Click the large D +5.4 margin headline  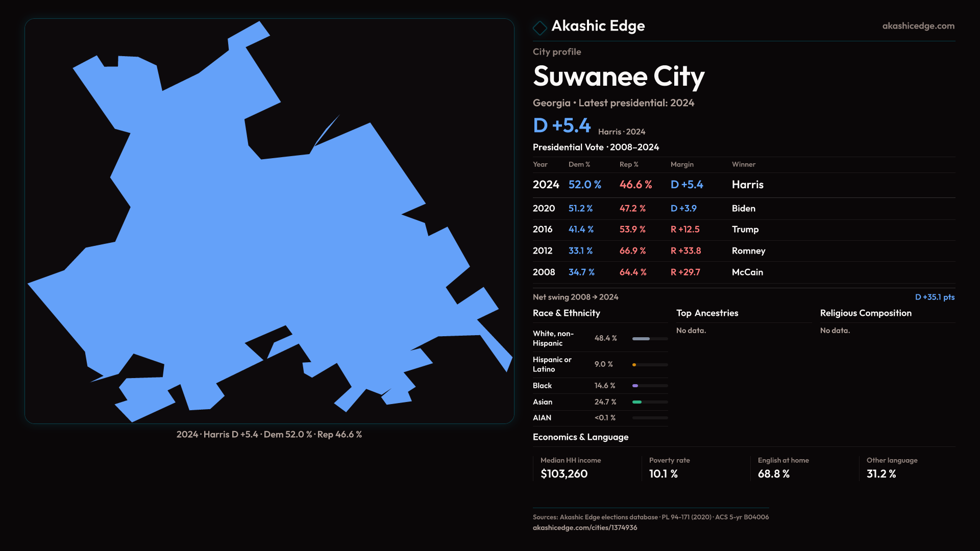(x=561, y=126)
